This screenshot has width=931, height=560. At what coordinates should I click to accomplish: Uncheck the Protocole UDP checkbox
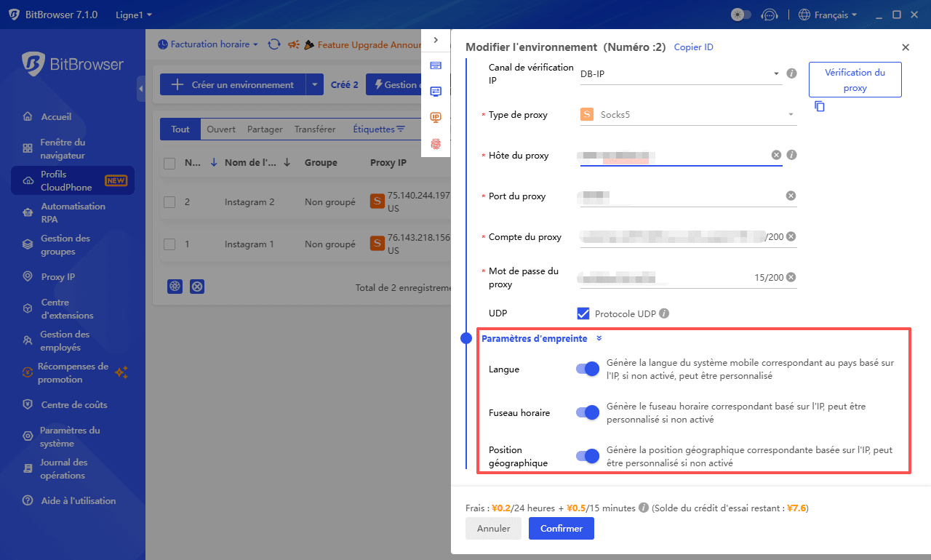[x=583, y=313]
